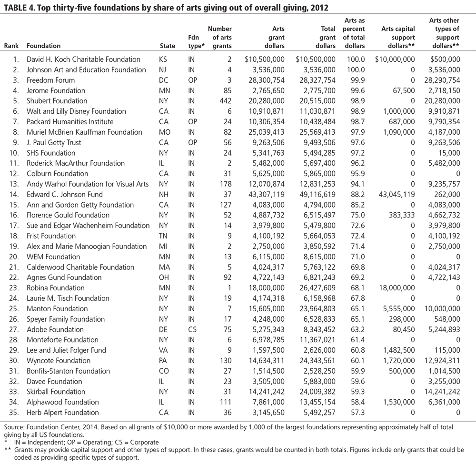Click the top-left corner of the black shape
The width and height of the screenshot is (476, 464).
click(4, 10)
